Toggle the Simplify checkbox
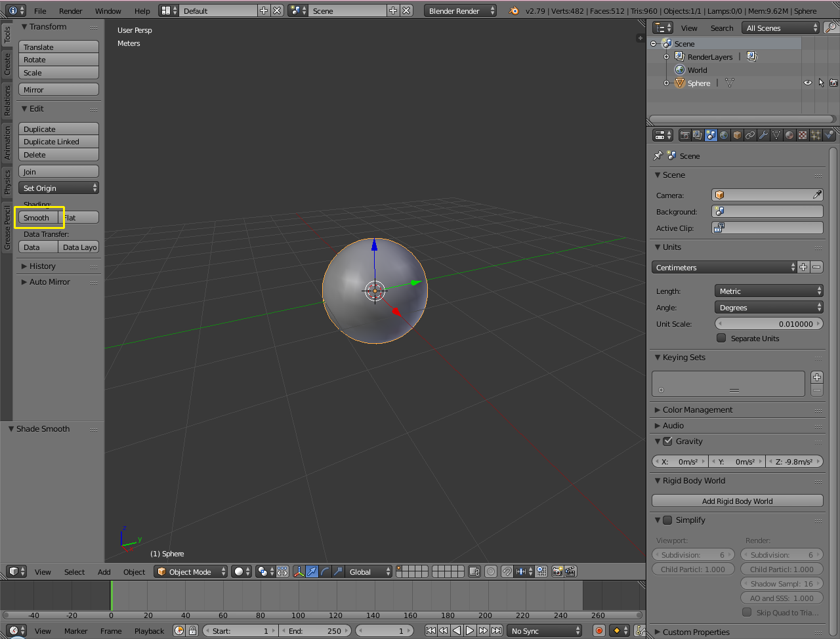 pyautogui.click(x=667, y=520)
